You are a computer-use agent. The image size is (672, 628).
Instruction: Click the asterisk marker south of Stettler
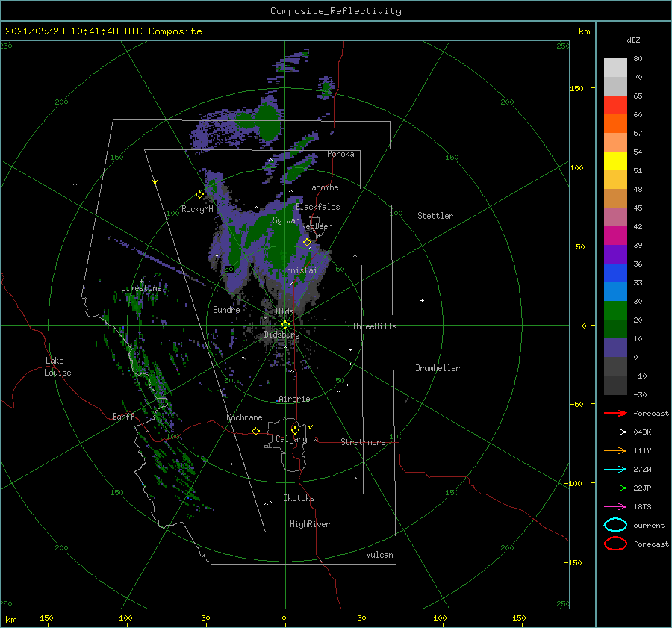pyautogui.click(x=355, y=256)
